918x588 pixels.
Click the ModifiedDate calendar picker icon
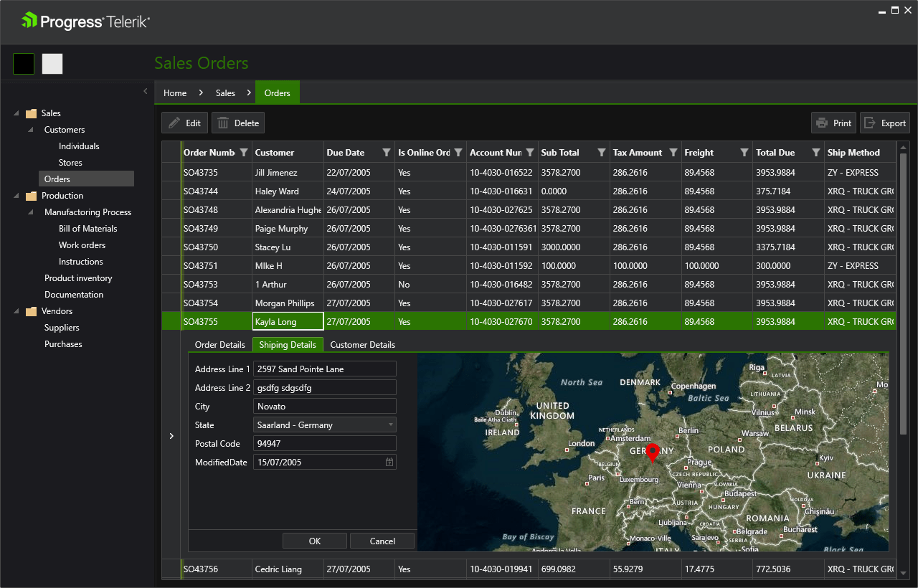pos(389,463)
